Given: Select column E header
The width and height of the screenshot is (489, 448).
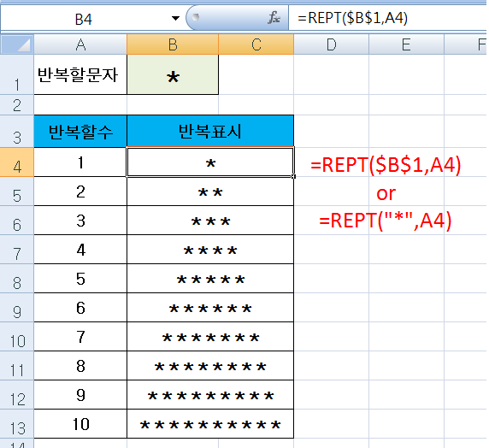Looking at the screenshot, I should 406,44.
